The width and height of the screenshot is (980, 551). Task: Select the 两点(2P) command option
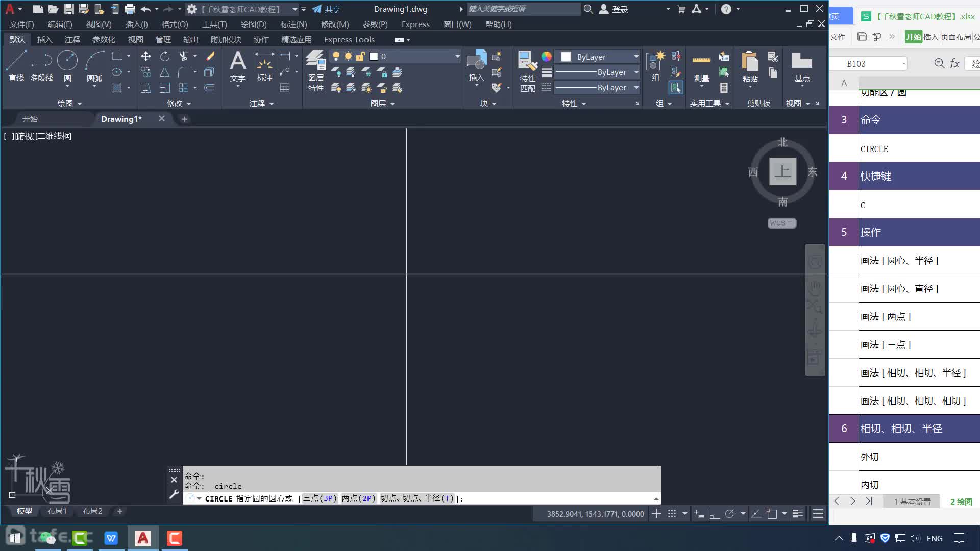pos(358,498)
